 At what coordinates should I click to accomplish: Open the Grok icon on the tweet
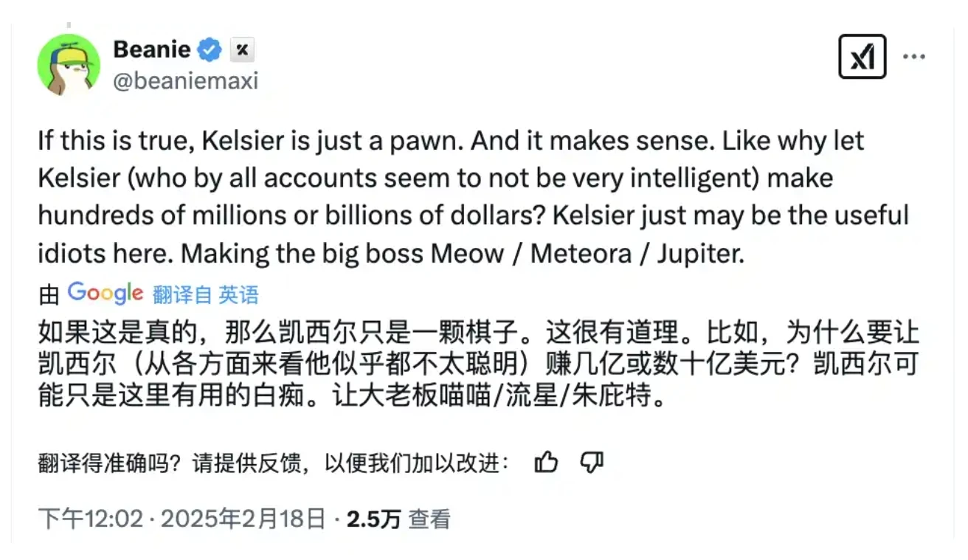coord(862,57)
